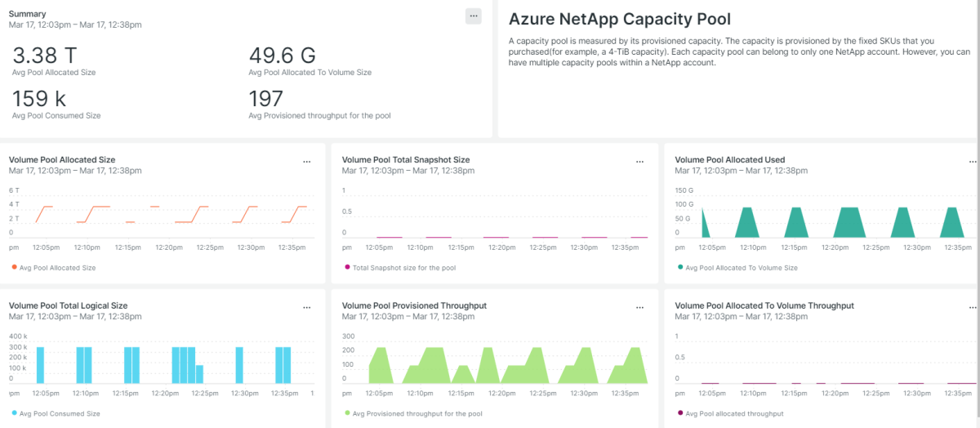Image resolution: width=980 pixels, height=428 pixels.
Task: Click the Summary widget title
Action: click(27, 14)
